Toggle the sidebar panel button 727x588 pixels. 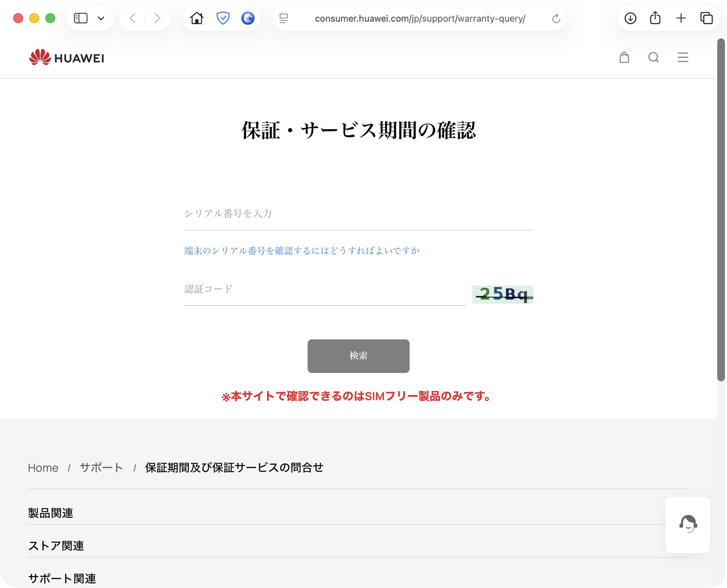coord(81,18)
